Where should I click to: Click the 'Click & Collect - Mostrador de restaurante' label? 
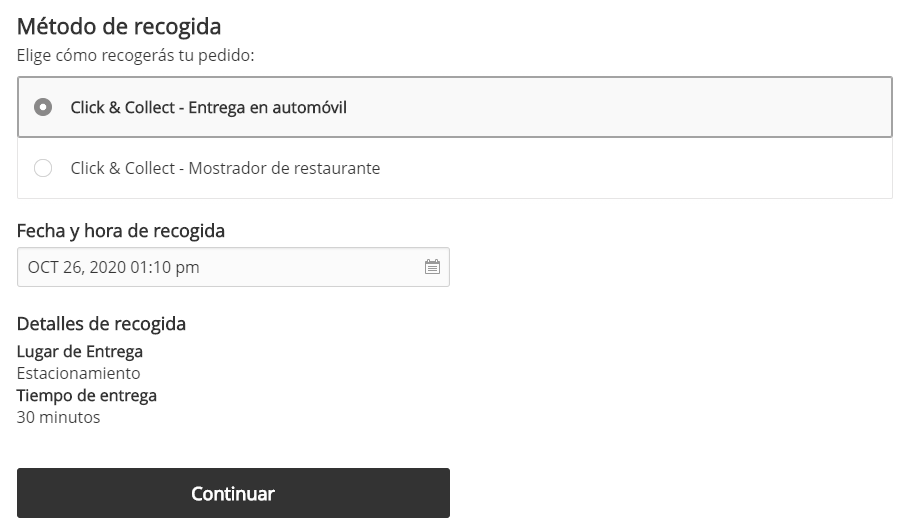[x=225, y=168]
